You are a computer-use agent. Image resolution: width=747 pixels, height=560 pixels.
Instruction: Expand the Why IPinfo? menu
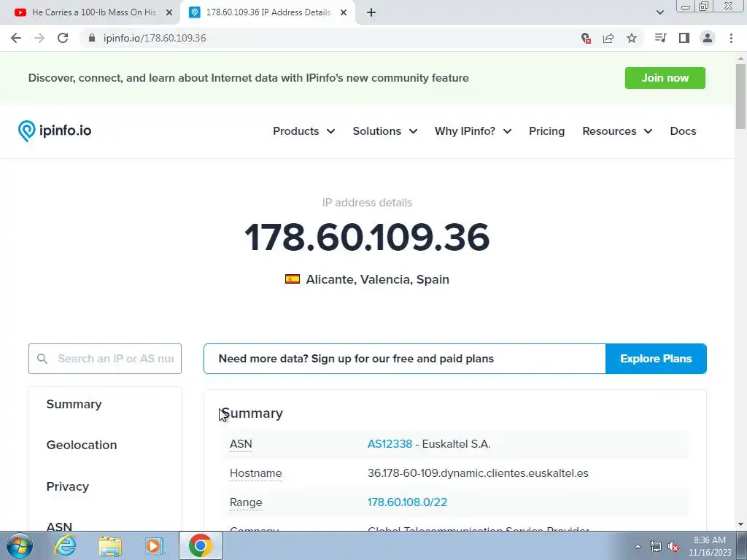click(x=473, y=131)
